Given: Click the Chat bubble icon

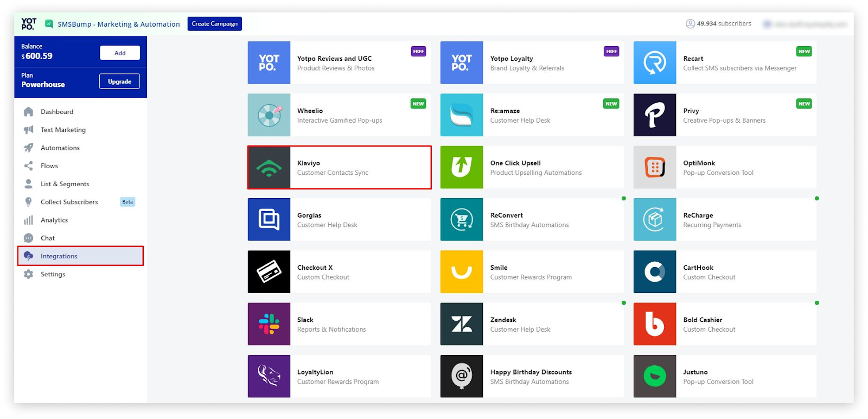Looking at the screenshot, I should point(29,238).
